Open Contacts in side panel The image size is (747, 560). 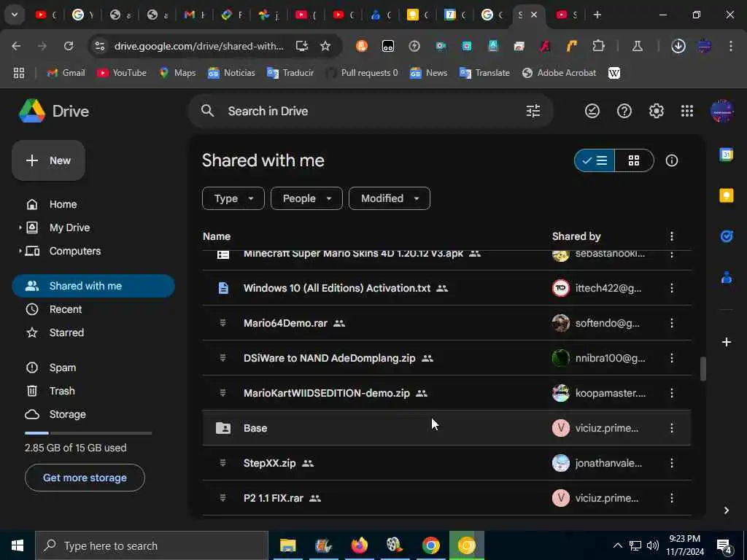coord(727,277)
